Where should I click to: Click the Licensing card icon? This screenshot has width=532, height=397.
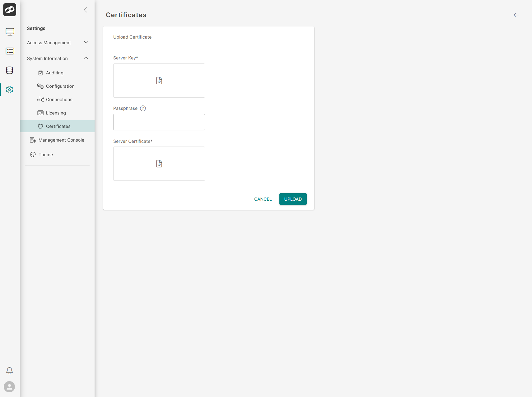coord(40,113)
